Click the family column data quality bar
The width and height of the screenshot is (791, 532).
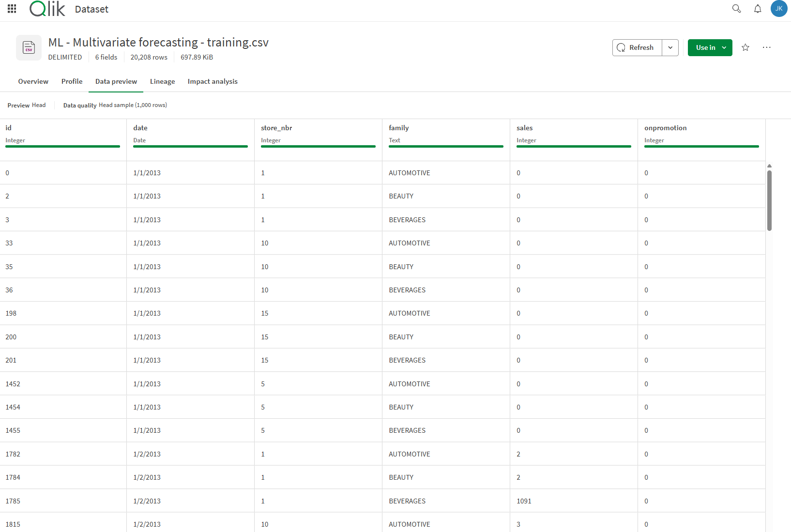445,146
